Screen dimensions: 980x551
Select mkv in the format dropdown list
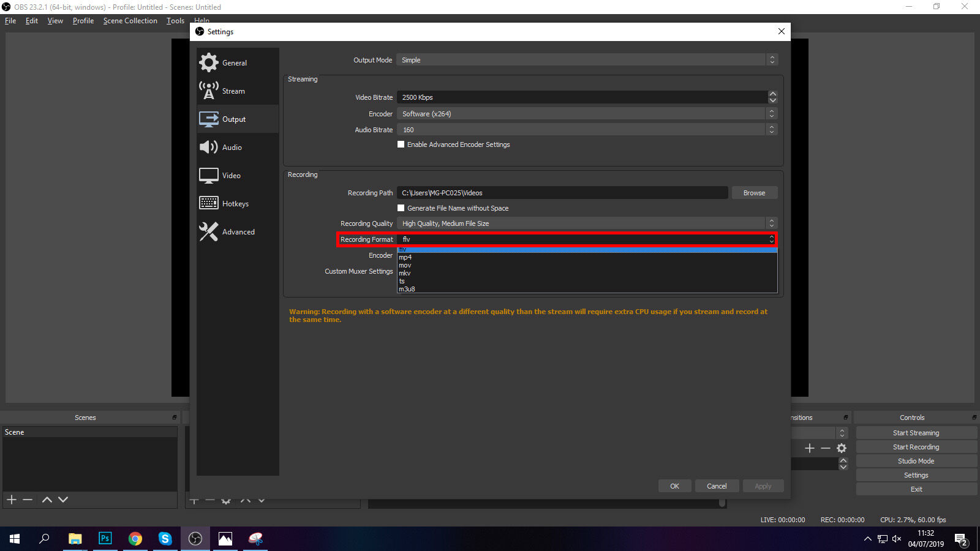click(405, 273)
